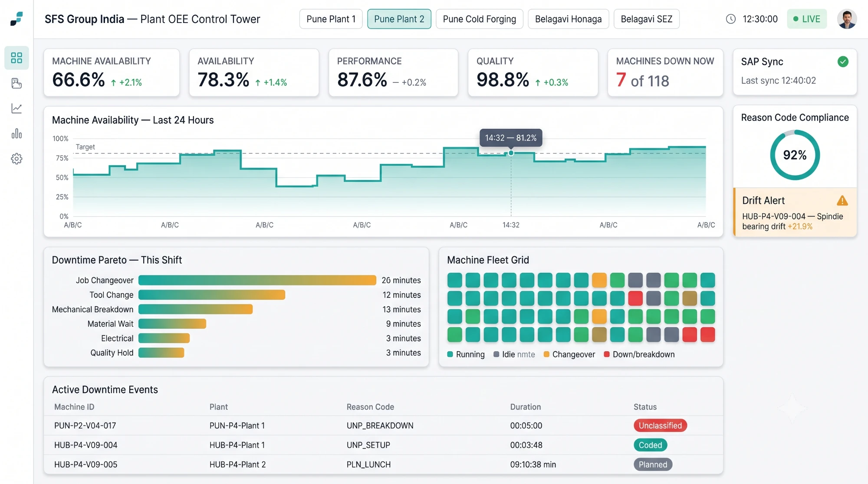Open settings gear in sidebar
868x484 pixels.
(x=16, y=159)
